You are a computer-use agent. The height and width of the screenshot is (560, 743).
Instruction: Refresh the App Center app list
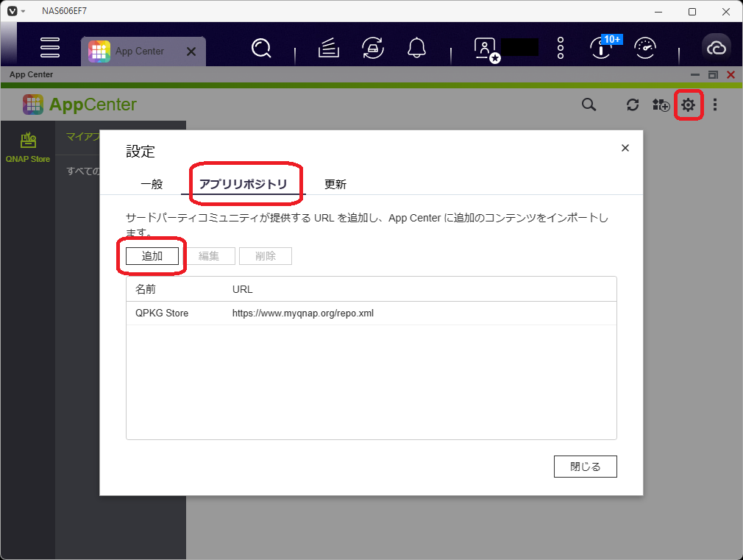632,104
